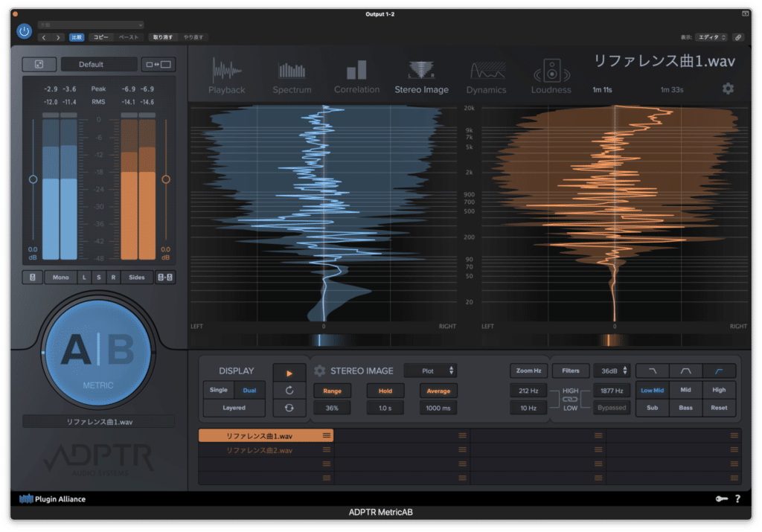
Task: Click the reset circular arrow icon
Action: [289, 391]
